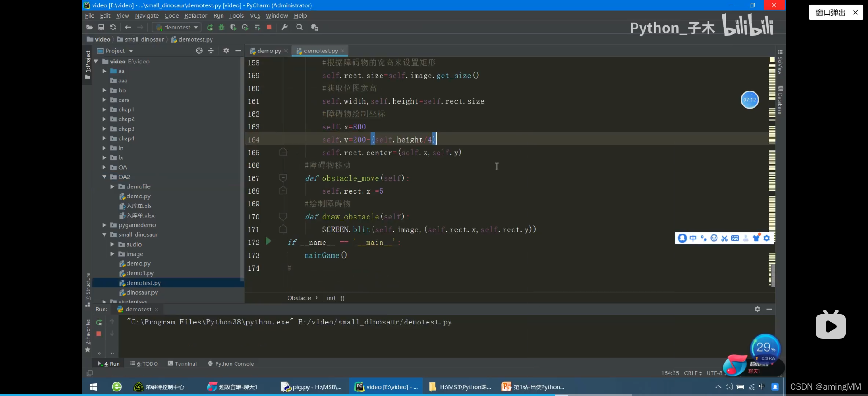This screenshot has width=868, height=396.
Task: Expand the image folder
Action: point(113,254)
